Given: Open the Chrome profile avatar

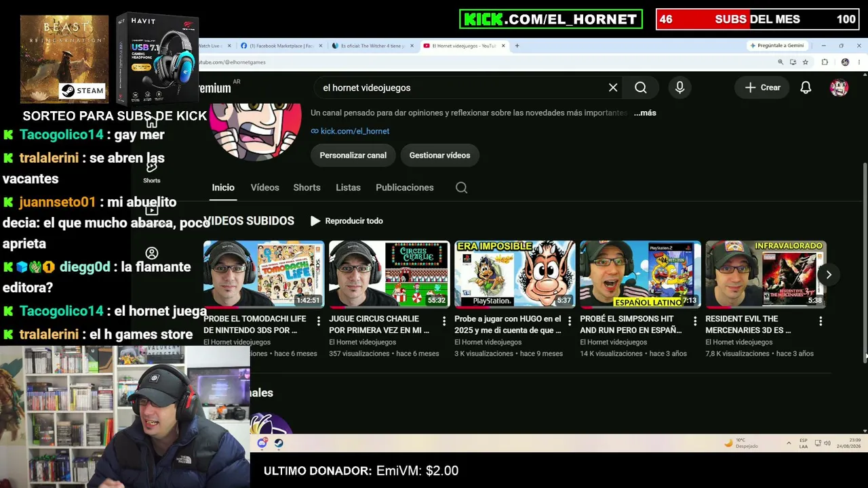Looking at the screenshot, I should click(845, 62).
